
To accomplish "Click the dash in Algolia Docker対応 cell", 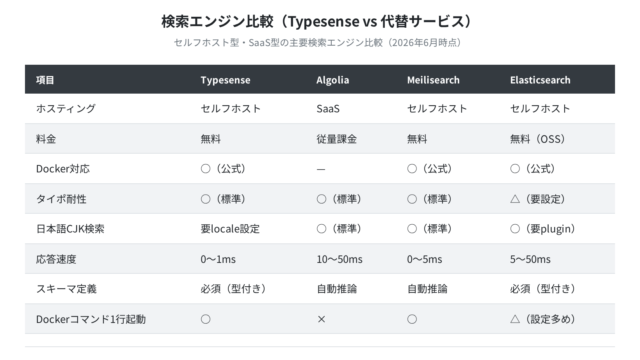I will pos(321,169).
